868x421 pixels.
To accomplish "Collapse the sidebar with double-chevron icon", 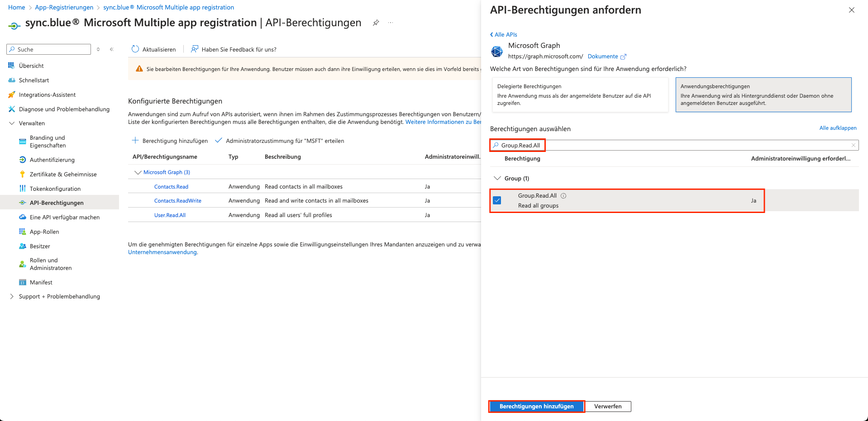I will pyautogui.click(x=111, y=49).
